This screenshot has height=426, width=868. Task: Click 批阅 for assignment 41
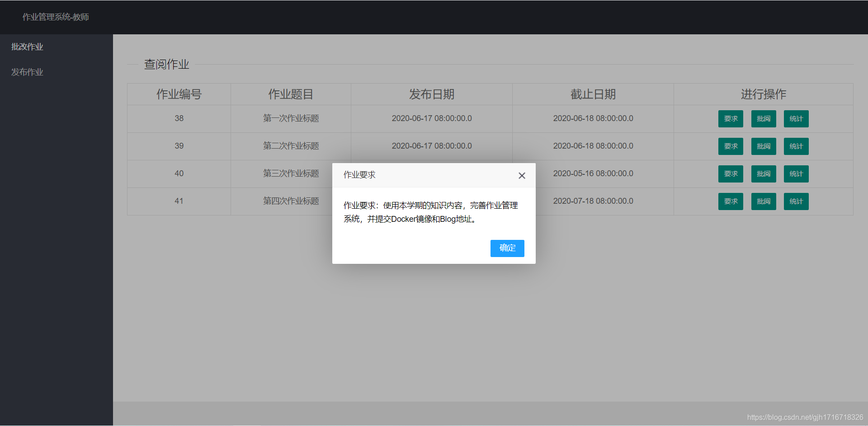pos(763,201)
